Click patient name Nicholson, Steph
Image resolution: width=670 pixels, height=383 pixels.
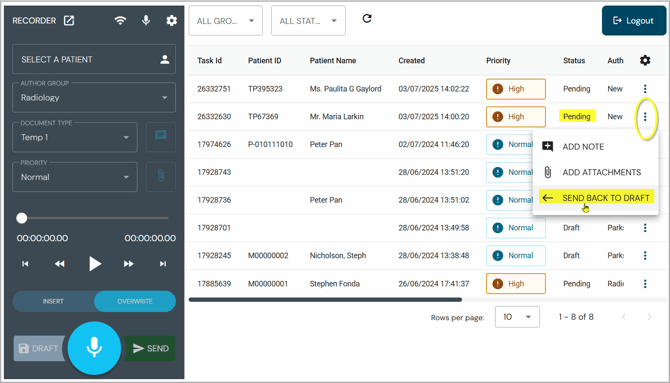click(x=338, y=256)
